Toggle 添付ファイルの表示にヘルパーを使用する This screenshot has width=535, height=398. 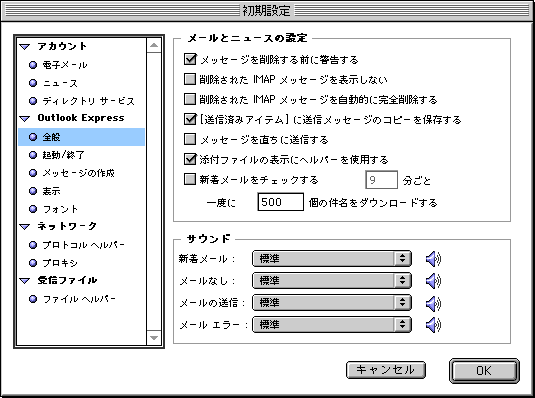coord(190,159)
